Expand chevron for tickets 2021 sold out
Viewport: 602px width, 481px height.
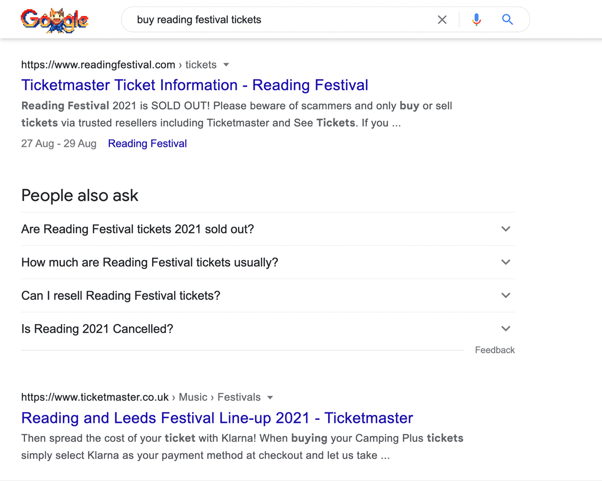[x=505, y=229]
